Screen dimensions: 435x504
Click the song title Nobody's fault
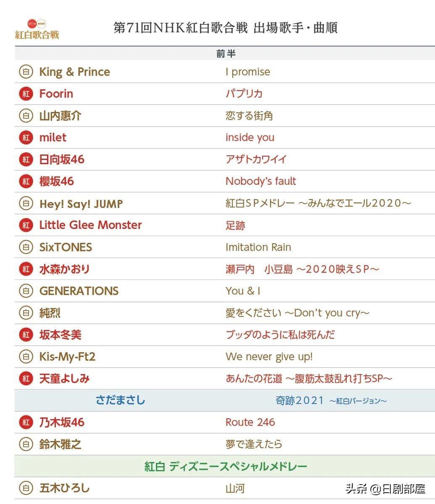[261, 181]
